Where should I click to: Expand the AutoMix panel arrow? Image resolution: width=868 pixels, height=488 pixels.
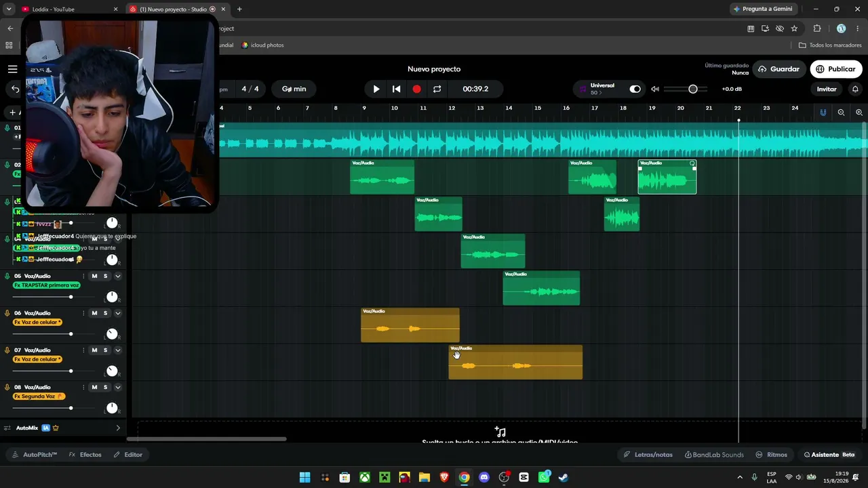[x=118, y=428]
